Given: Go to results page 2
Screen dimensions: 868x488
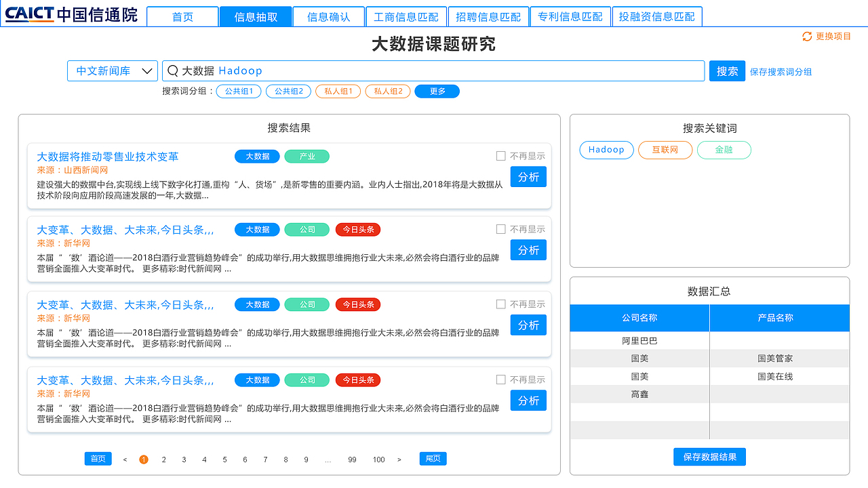Looking at the screenshot, I should click(x=163, y=460).
